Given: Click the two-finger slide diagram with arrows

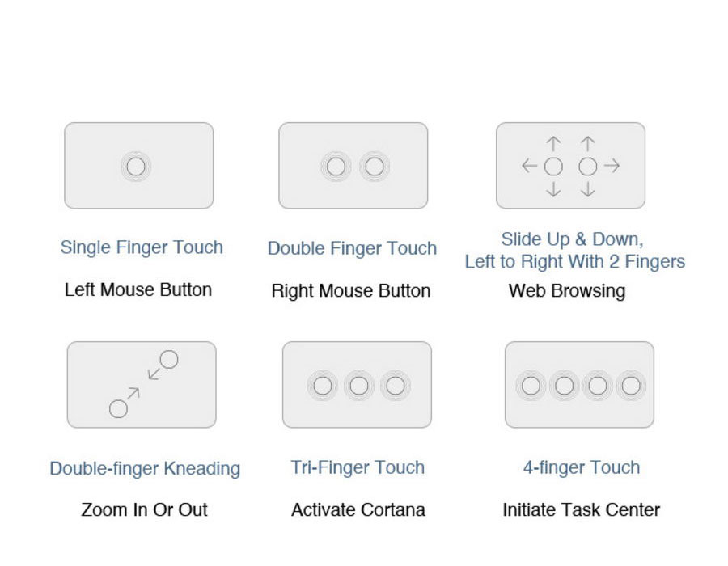Looking at the screenshot, I should [x=570, y=166].
